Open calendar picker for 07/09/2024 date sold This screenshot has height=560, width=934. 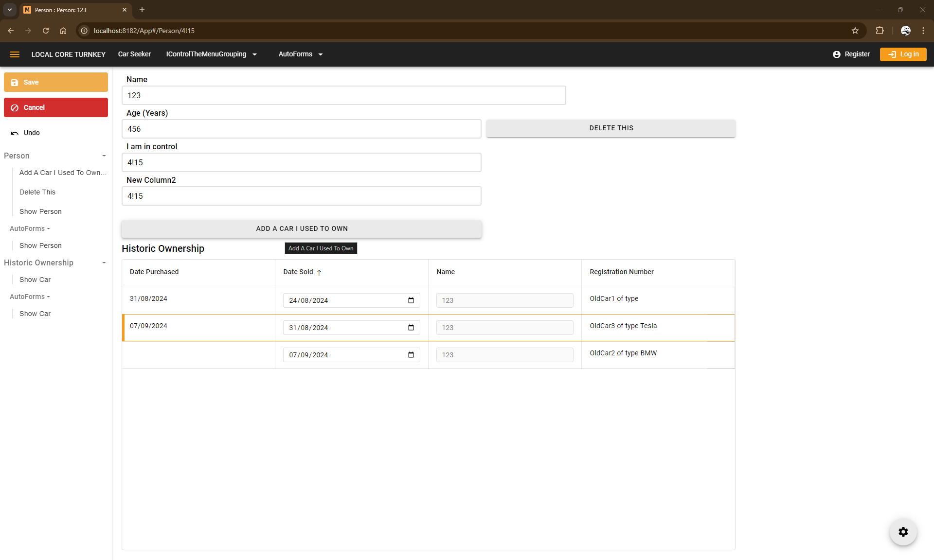411,355
